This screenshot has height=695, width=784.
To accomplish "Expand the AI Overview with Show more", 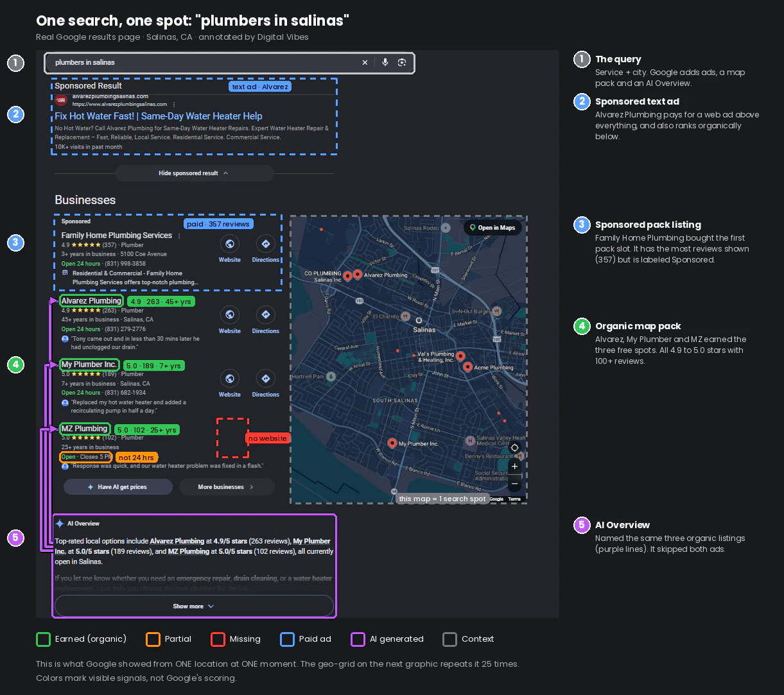I will point(194,606).
